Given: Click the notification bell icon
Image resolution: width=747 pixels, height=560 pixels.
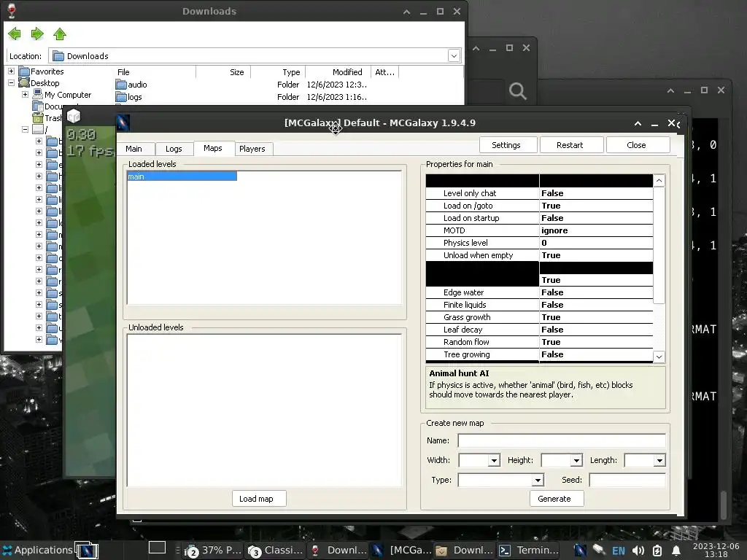Looking at the screenshot, I should (676, 551).
